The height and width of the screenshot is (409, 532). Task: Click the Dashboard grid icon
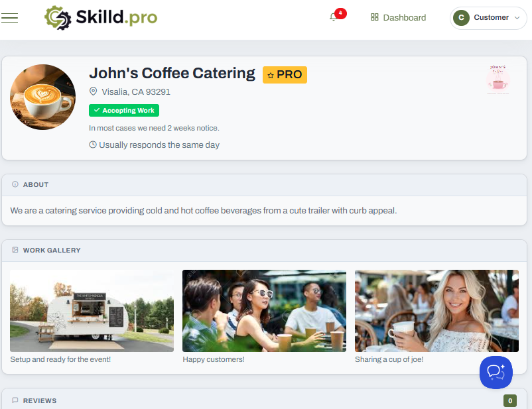375,17
